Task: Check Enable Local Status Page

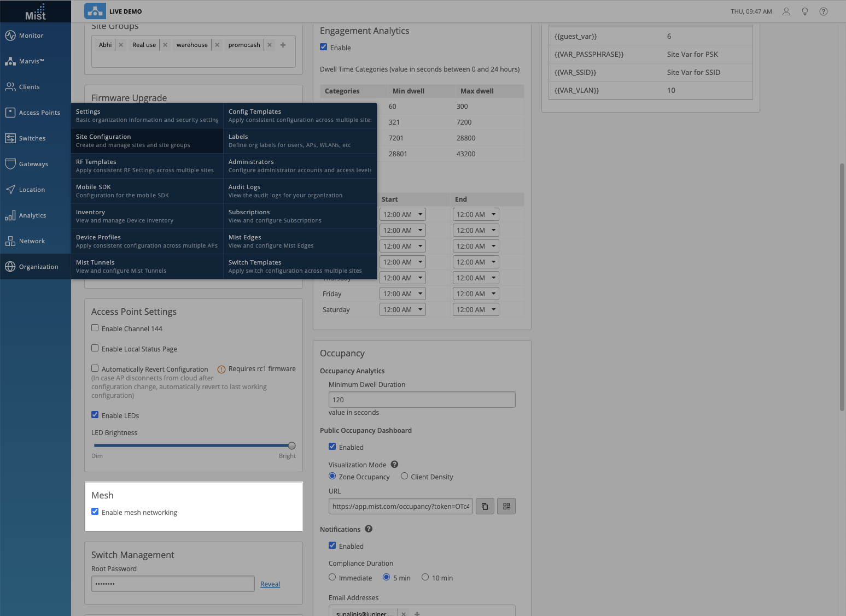Action: click(x=95, y=348)
